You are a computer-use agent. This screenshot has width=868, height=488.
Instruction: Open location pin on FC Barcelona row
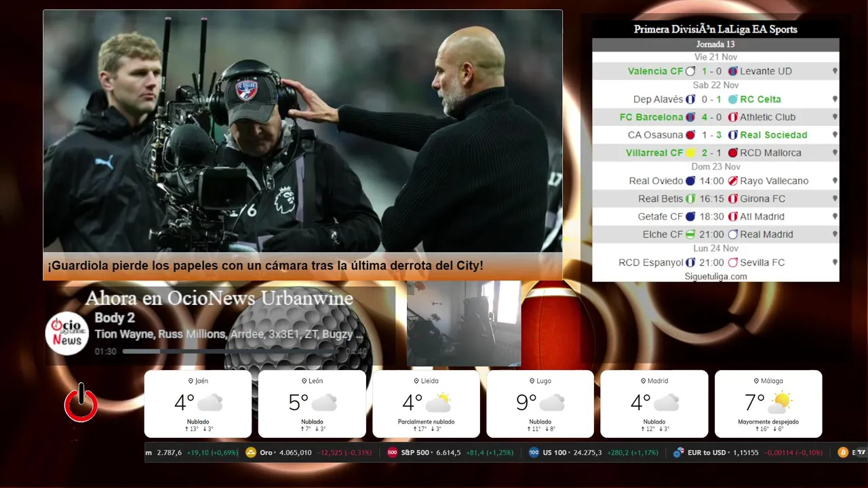pos(835,117)
